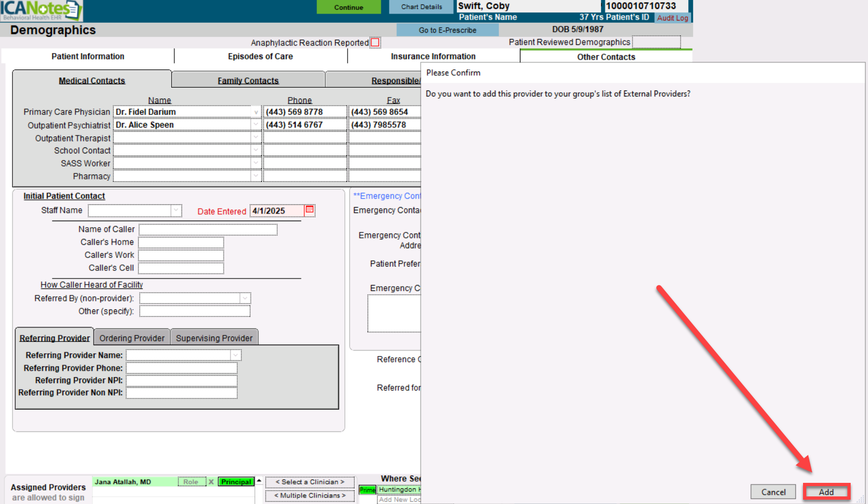Click the ICANotes logo icon
The height and width of the screenshot is (504, 868).
[41, 10]
